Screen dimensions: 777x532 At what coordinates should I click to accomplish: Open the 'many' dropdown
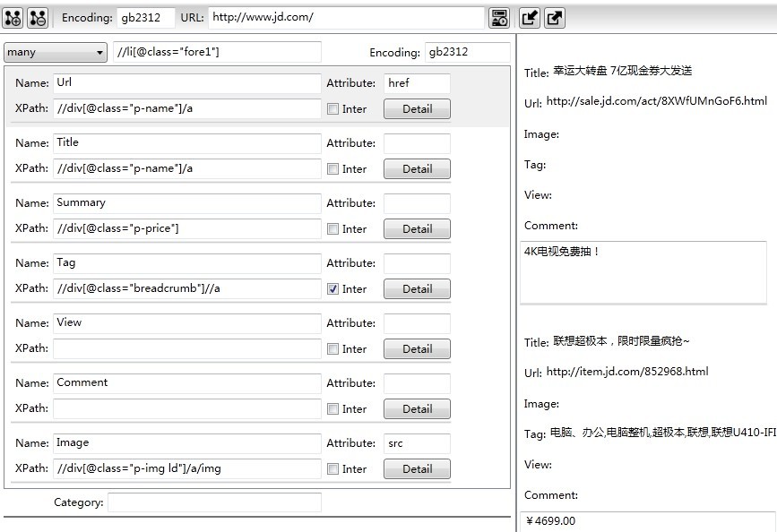pos(56,52)
